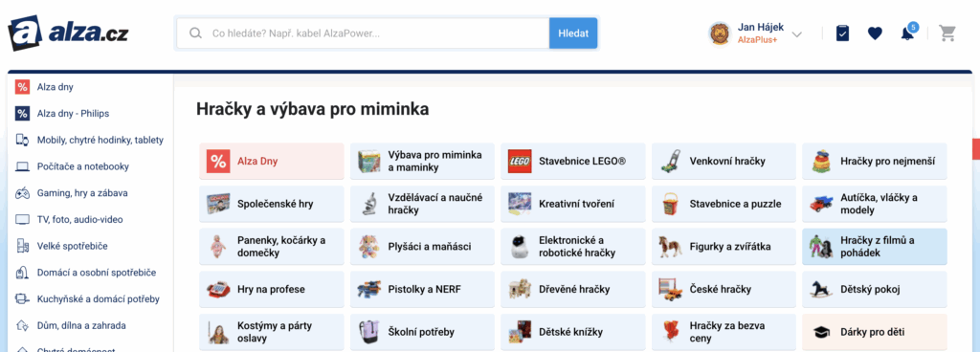Click Jan Hájek's lion avatar
980x352 pixels.
[720, 33]
